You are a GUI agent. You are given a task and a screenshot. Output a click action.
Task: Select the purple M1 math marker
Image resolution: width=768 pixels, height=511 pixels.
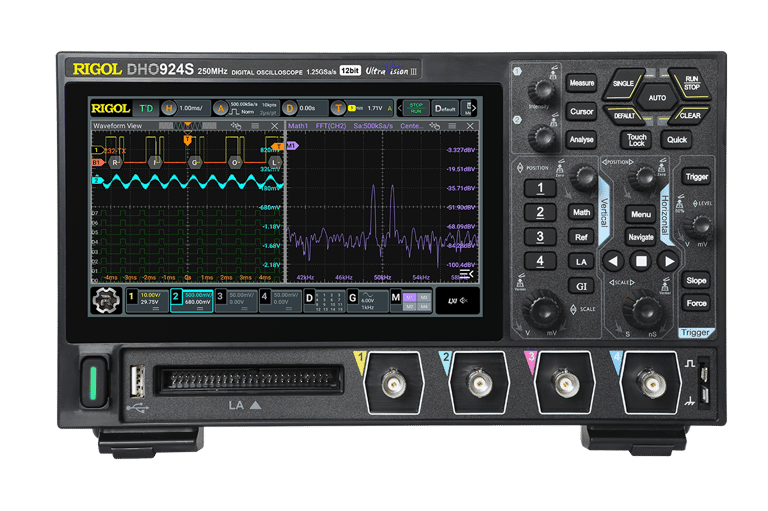click(292, 146)
